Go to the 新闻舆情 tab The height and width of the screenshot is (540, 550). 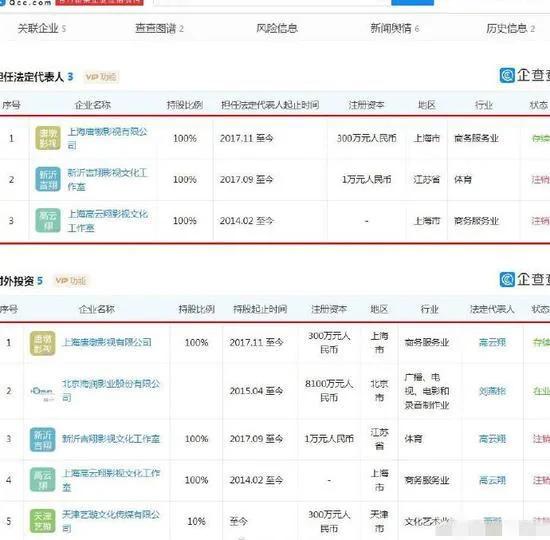[394, 28]
